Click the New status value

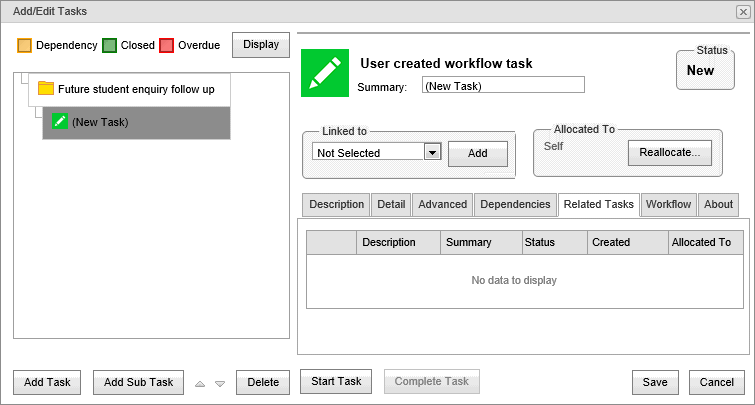coord(700,71)
